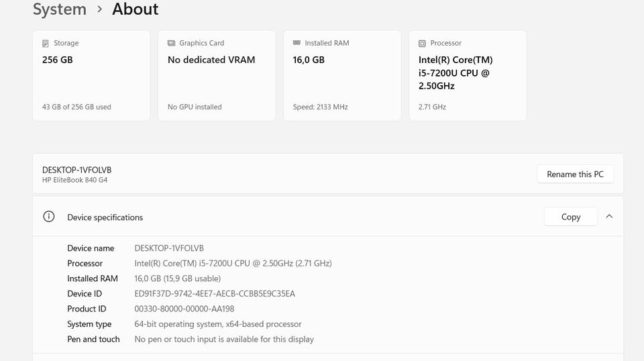644x361 pixels.
Task: Select the Intel Core i5-7200U processor card
Action: click(468, 75)
